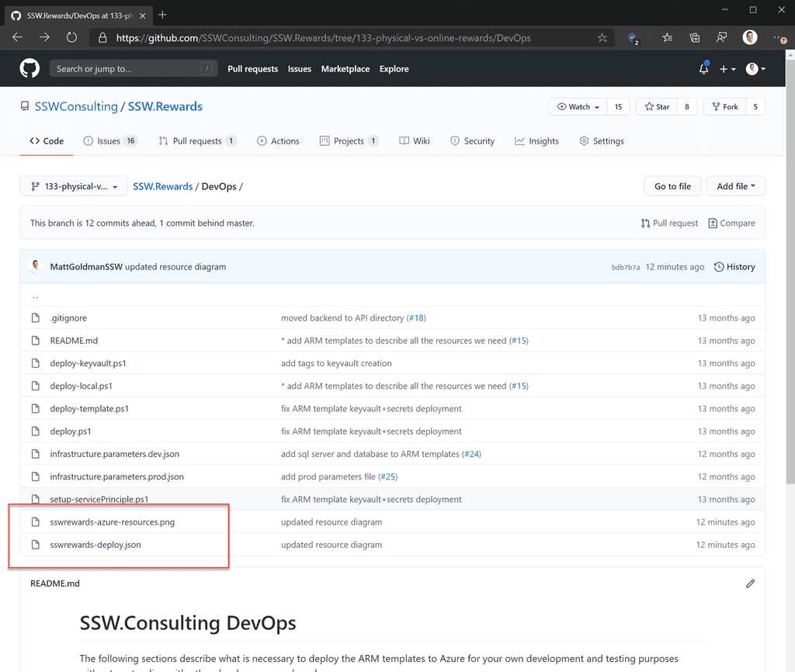Open your profile avatar menu

(754, 68)
